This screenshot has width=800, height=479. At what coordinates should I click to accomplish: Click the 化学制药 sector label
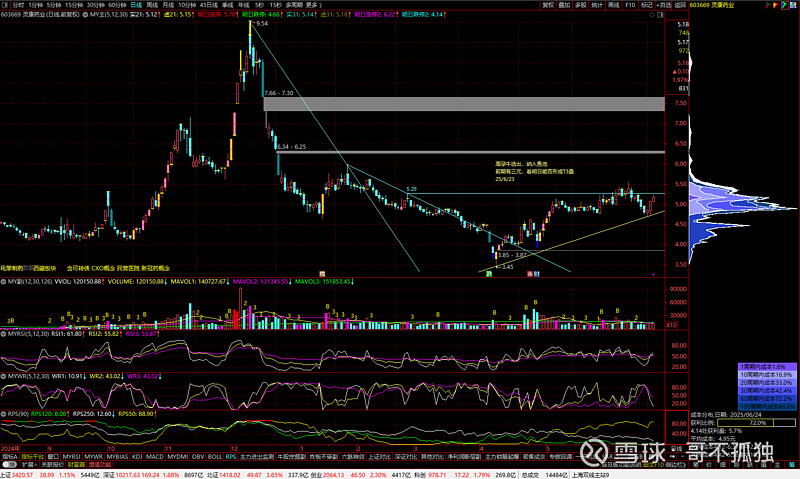tap(11, 268)
